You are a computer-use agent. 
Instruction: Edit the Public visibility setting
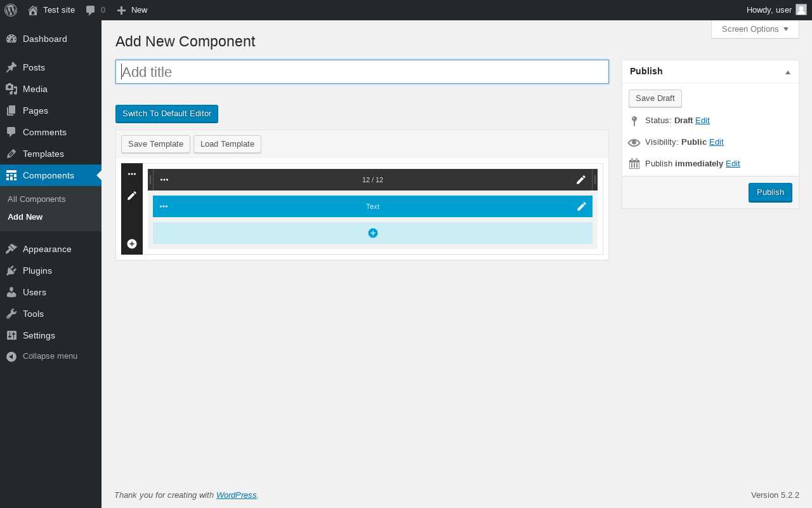(716, 142)
